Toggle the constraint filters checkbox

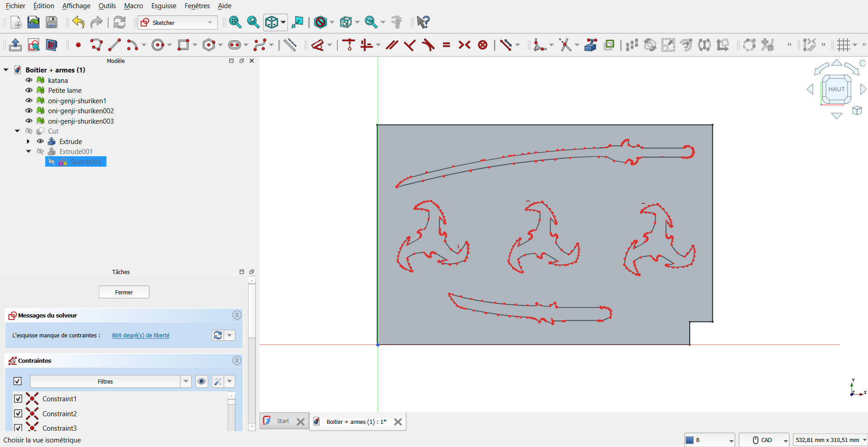click(18, 381)
